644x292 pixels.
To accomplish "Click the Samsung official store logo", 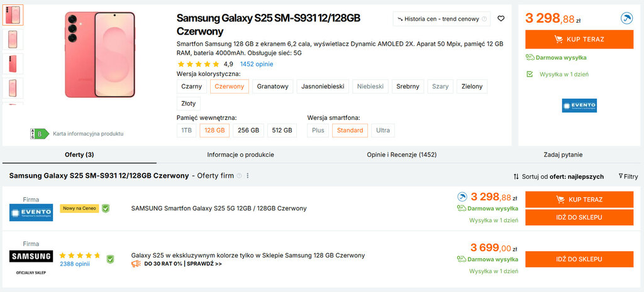I will click(x=31, y=256).
